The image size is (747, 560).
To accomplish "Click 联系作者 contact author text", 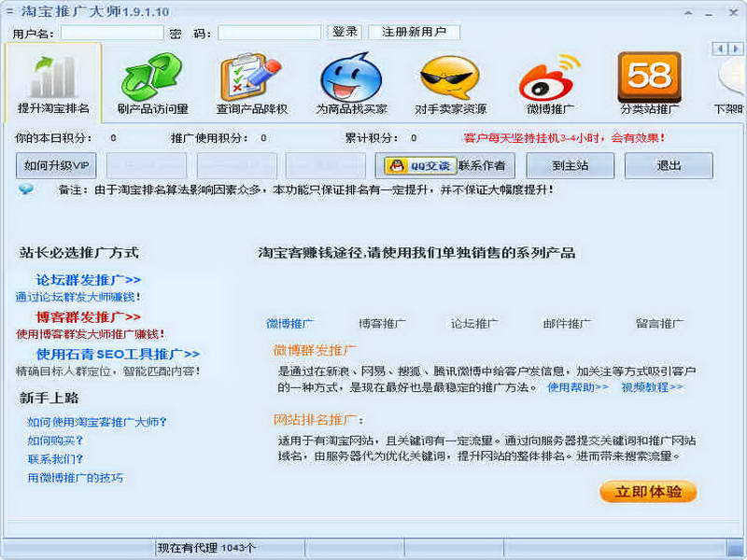I will tap(482, 166).
